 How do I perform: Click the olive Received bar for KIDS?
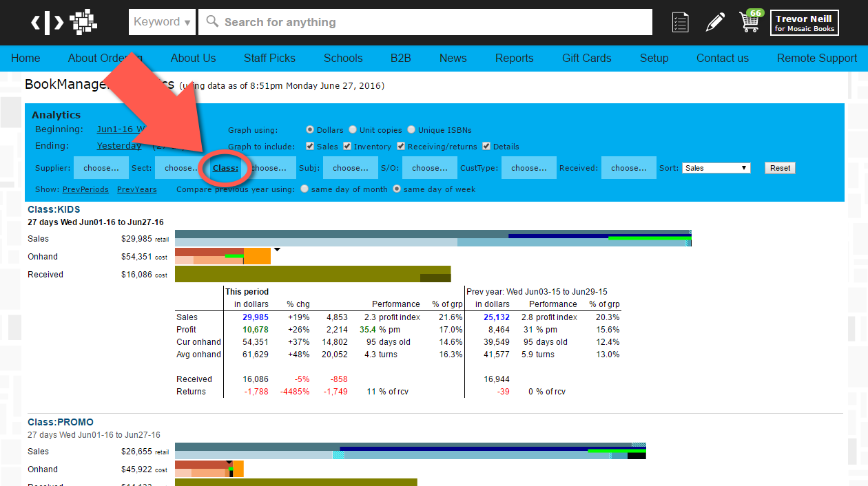[312, 274]
